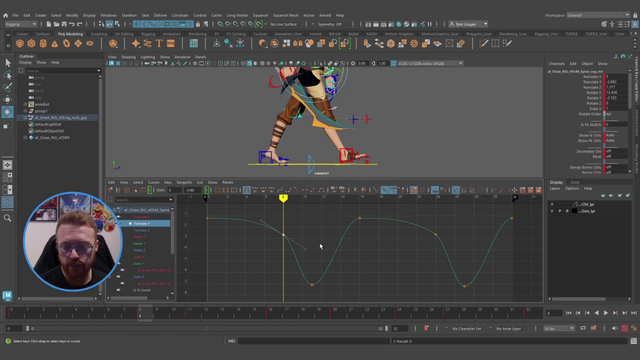640x360 pixels.
Task: Click the boolean combine sphere shelf icon
Action: 263,43
